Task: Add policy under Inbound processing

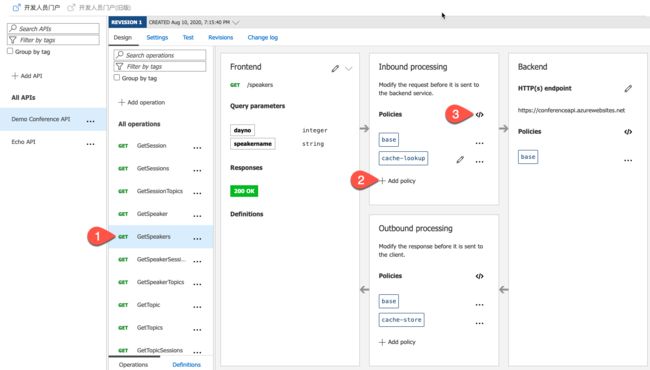Action: click(x=397, y=181)
